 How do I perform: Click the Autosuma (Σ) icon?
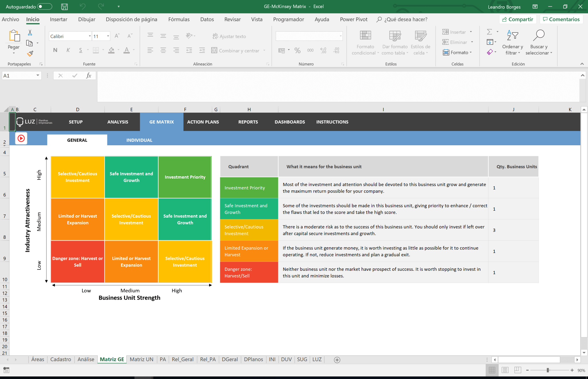tap(490, 32)
